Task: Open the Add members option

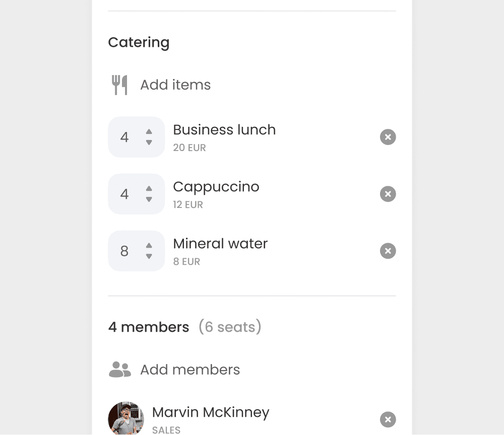Action: click(x=190, y=370)
